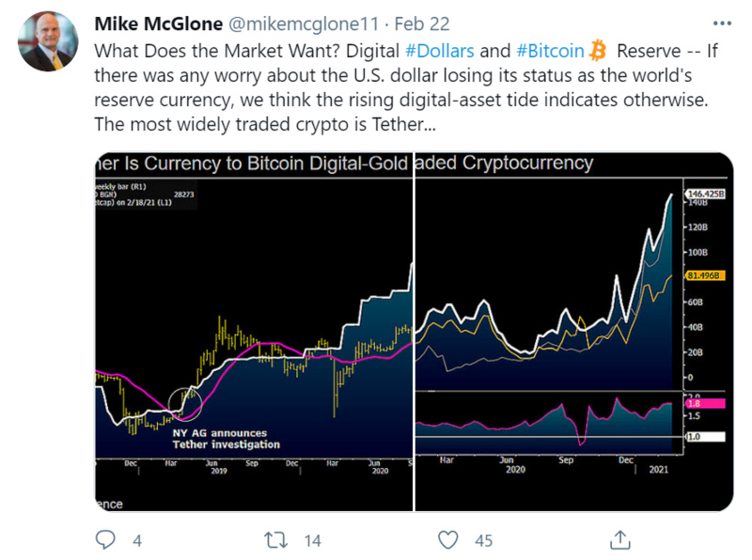Click the orange Bitcoin emoji icon
This screenshot has width=752, height=560.
(x=599, y=51)
